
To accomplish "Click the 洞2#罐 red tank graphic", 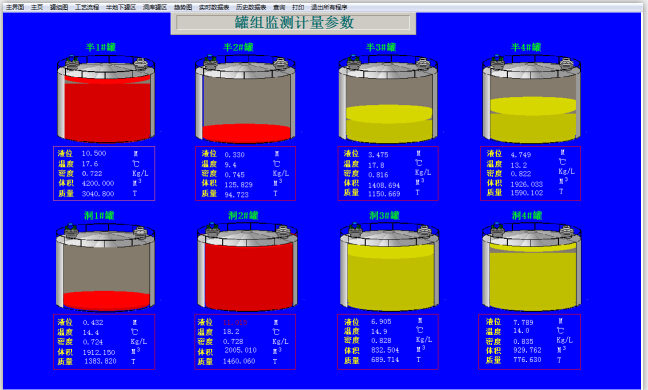I will 247,268.
